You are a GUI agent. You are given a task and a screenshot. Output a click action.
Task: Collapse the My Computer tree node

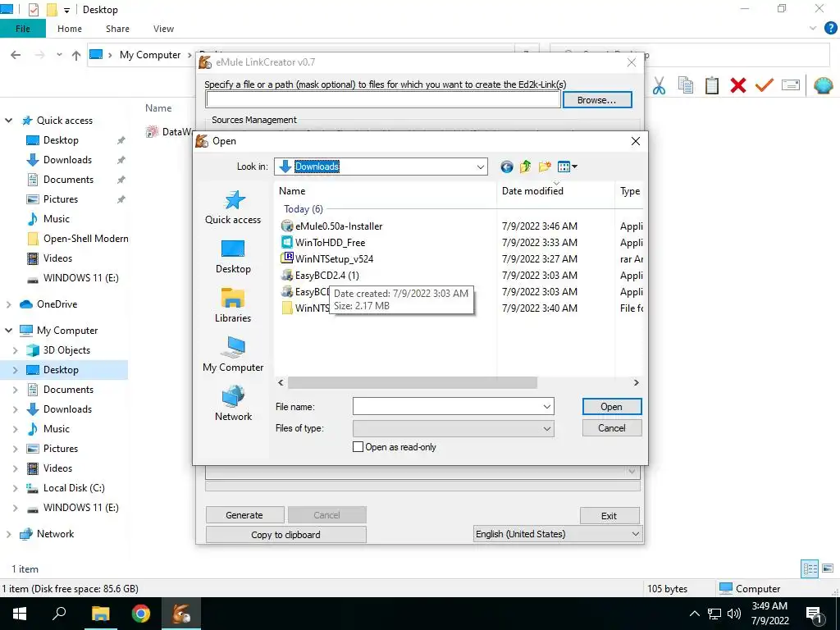pos(8,331)
